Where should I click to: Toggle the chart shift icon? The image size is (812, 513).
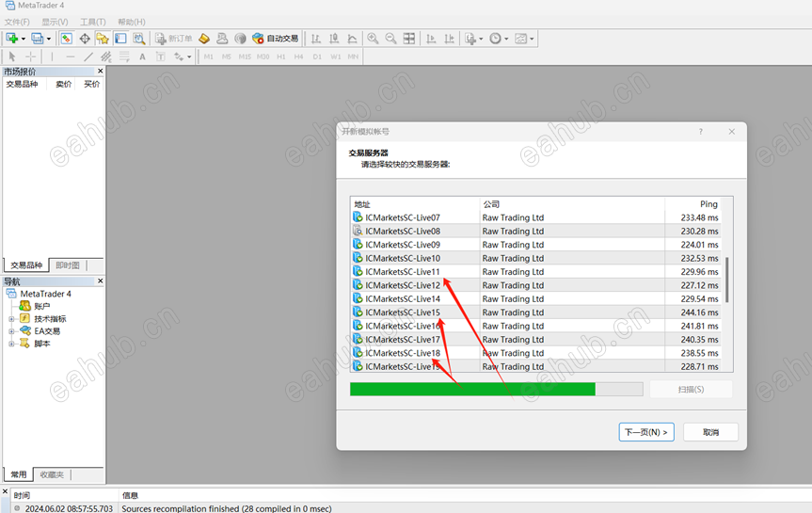tap(449, 39)
